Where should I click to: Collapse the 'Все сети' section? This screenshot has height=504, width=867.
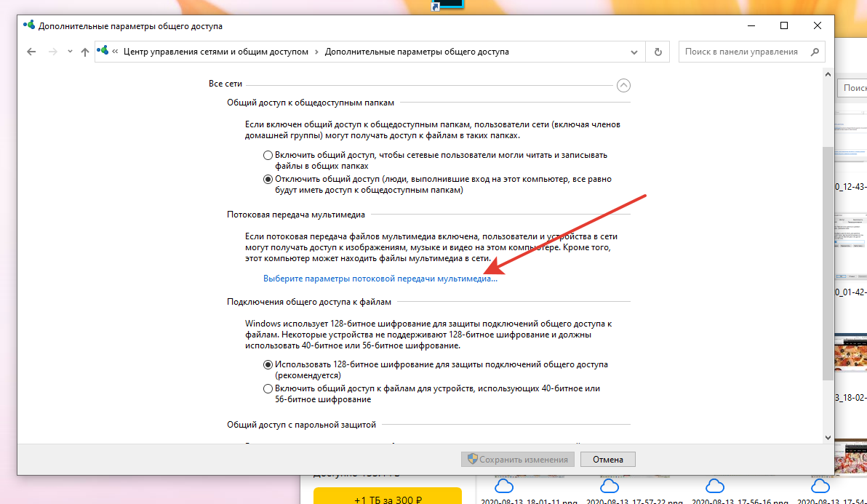pos(623,86)
